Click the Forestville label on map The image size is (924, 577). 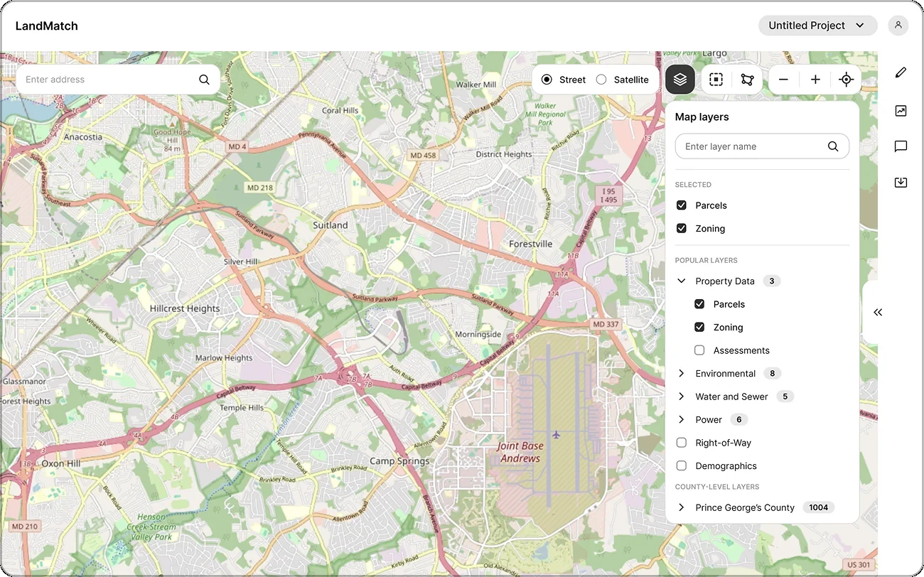531,244
